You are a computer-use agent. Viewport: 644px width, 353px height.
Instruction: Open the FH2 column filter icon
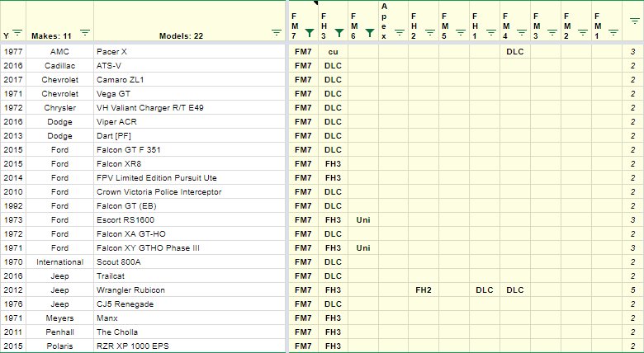click(430, 32)
